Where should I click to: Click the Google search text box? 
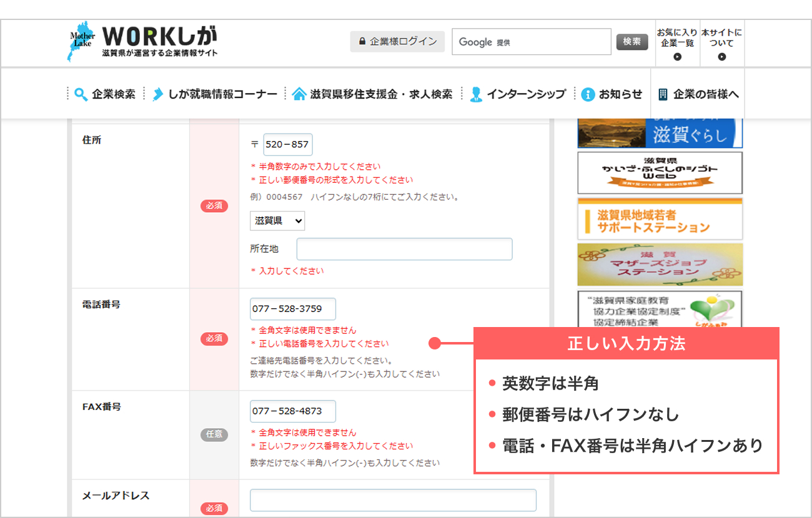click(x=531, y=42)
